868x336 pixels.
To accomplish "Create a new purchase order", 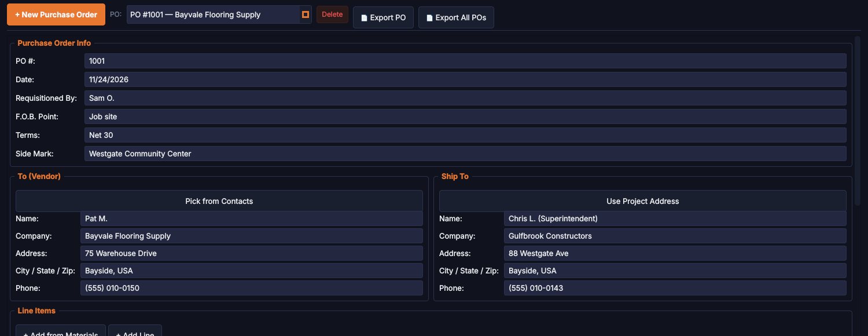I will click(56, 14).
